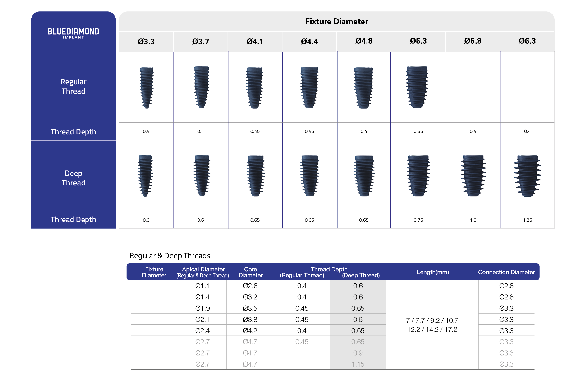Click the Regular Thread row label
The height and width of the screenshot is (390, 588).
point(73,86)
